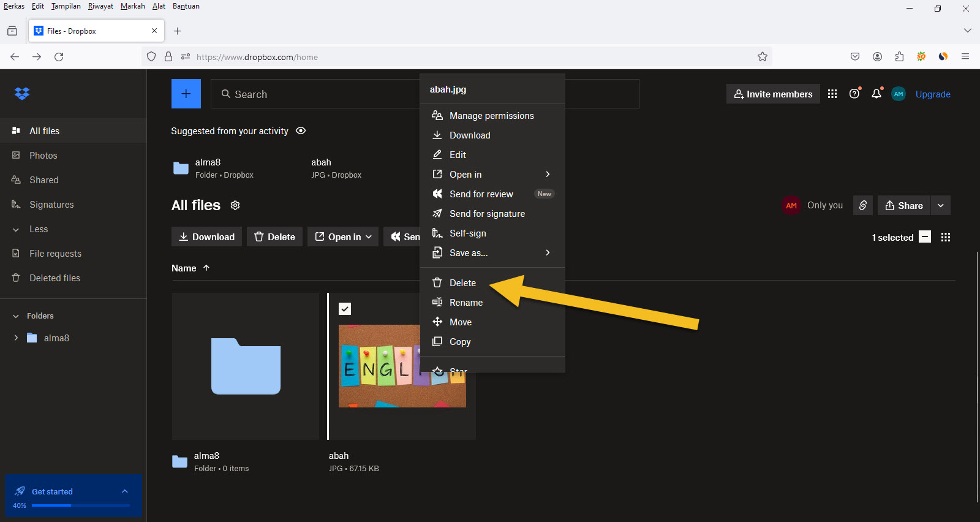This screenshot has width=980, height=522.
Task: Deselect all using the 1 selected box
Action: (925, 237)
